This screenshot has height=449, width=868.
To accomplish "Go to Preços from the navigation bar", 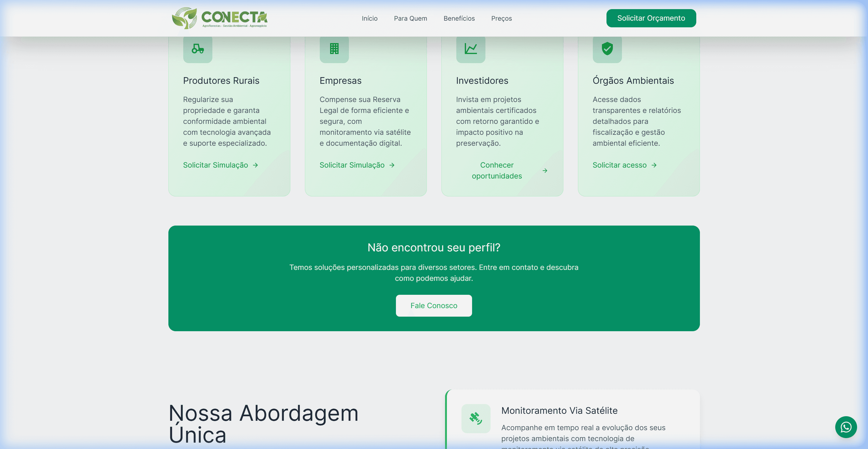I will [502, 18].
